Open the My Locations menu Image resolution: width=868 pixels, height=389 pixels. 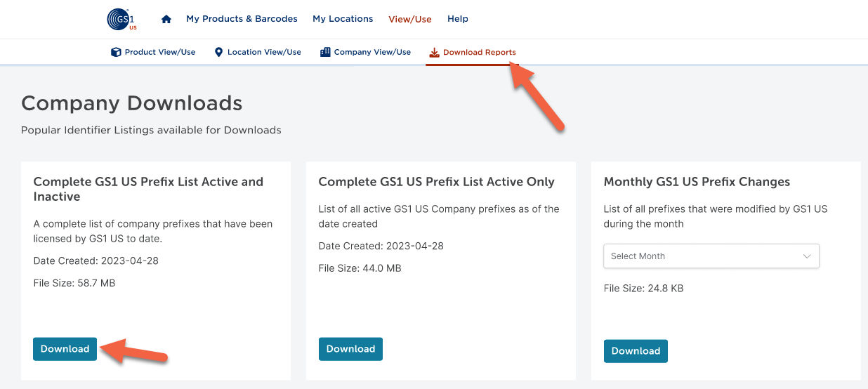343,19
